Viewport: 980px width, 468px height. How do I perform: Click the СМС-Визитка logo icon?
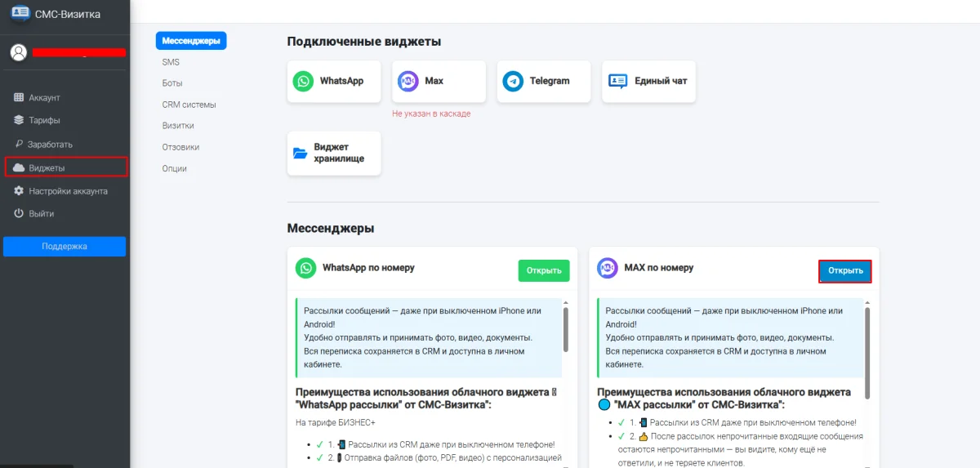20,12
